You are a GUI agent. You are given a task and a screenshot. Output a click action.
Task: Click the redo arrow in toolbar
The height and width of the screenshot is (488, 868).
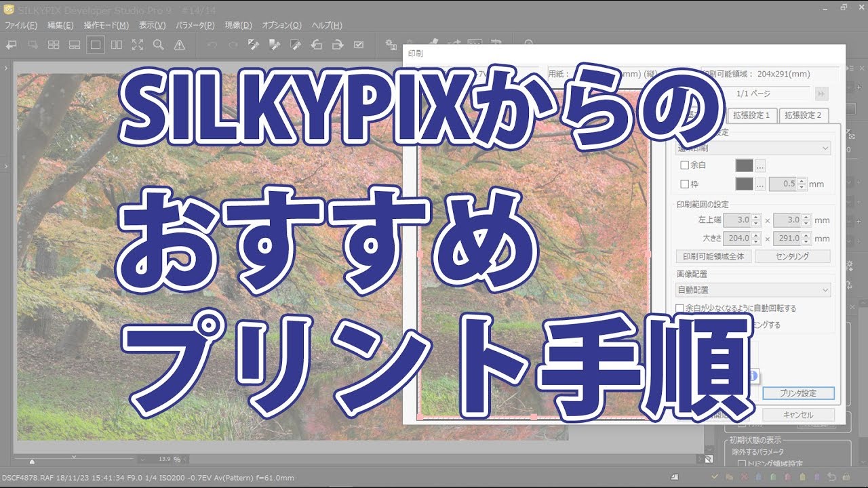click(233, 45)
